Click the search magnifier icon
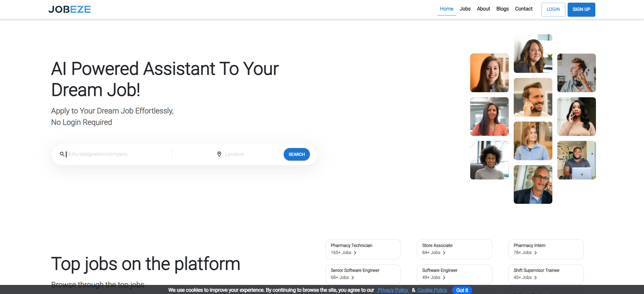Image resolution: width=644 pixels, height=294 pixels. (62, 154)
